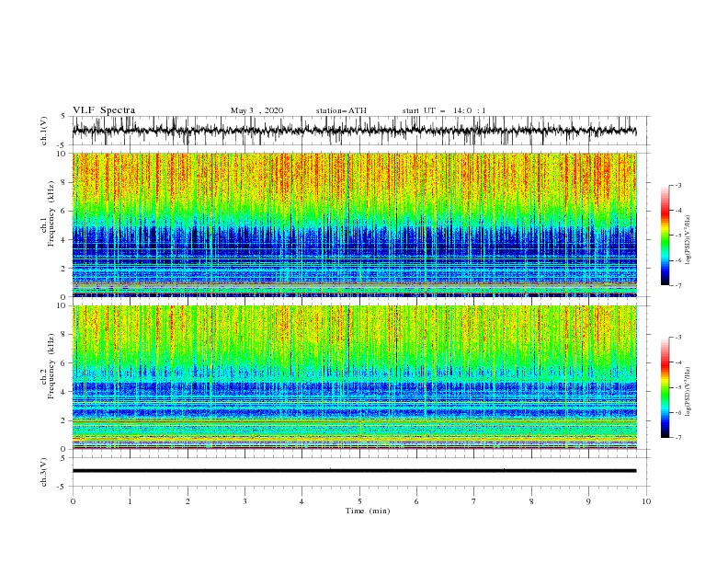Click the "7" tick label on Time axis
The image size is (728, 563).
[x=474, y=501]
